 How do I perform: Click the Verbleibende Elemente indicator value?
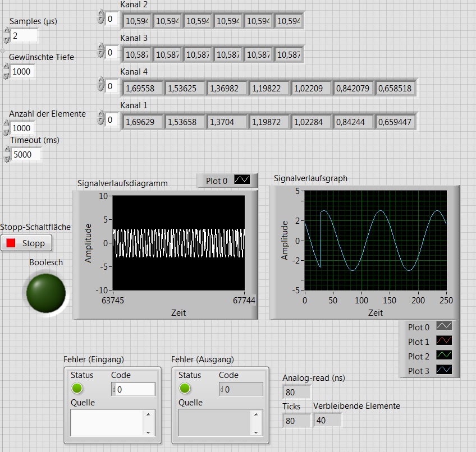coord(327,419)
